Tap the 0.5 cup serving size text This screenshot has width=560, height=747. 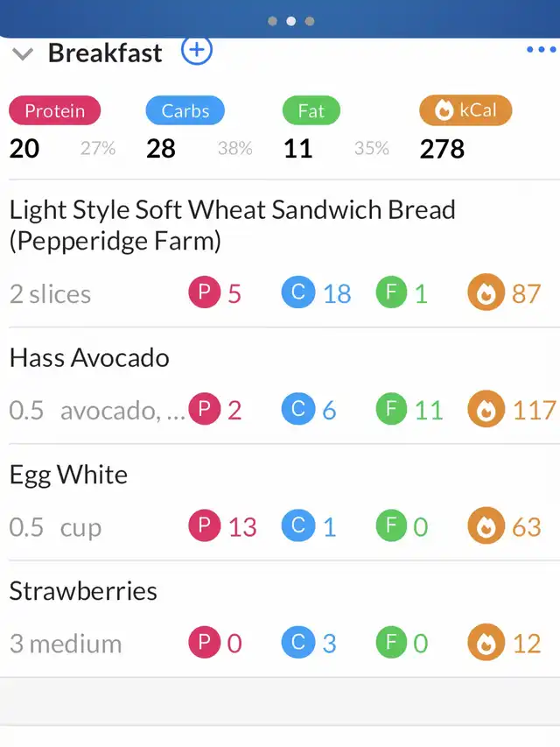(55, 528)
